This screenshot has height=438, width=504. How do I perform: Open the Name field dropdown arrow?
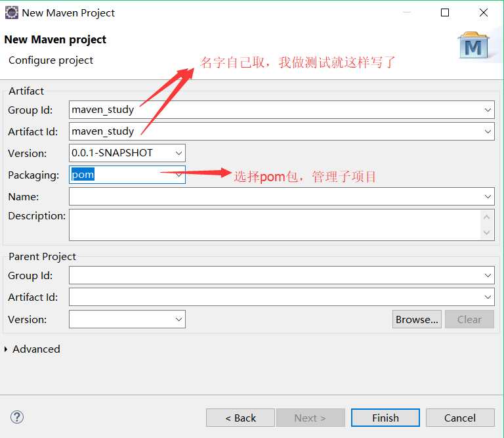[x=488, y=196]
